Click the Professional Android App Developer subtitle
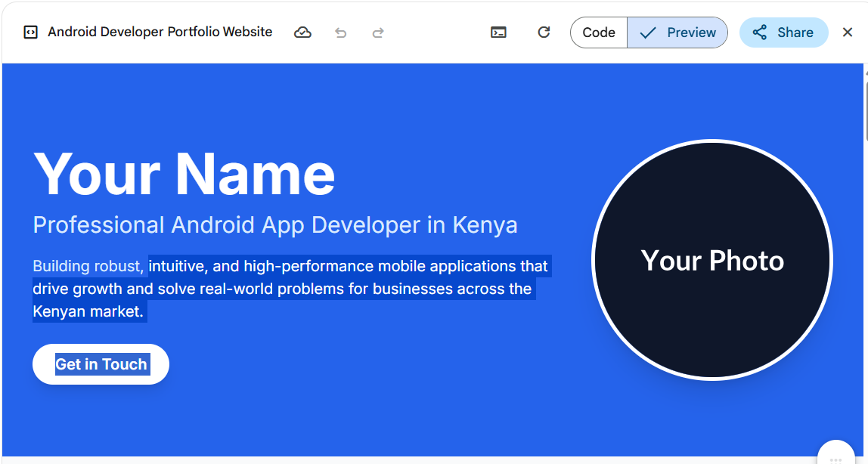Screen dimensions: 868x464 pos(275,224)
